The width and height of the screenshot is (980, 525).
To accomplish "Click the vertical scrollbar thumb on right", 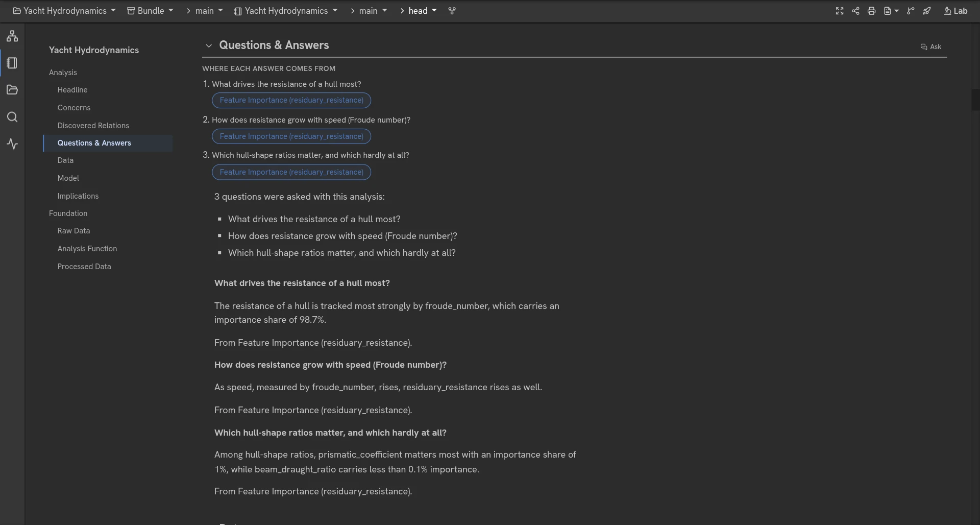I will point(975,100).
